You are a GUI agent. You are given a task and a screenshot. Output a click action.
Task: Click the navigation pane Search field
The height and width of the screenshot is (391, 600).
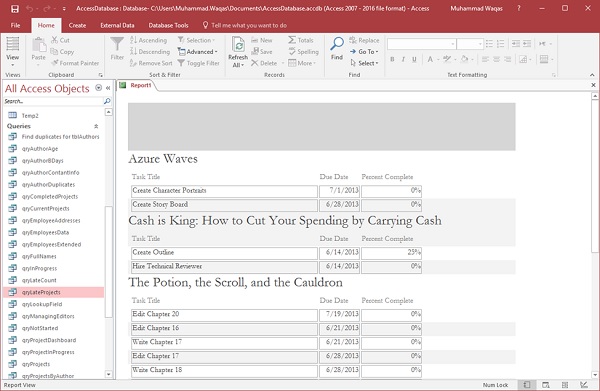[x=53, y=101]
